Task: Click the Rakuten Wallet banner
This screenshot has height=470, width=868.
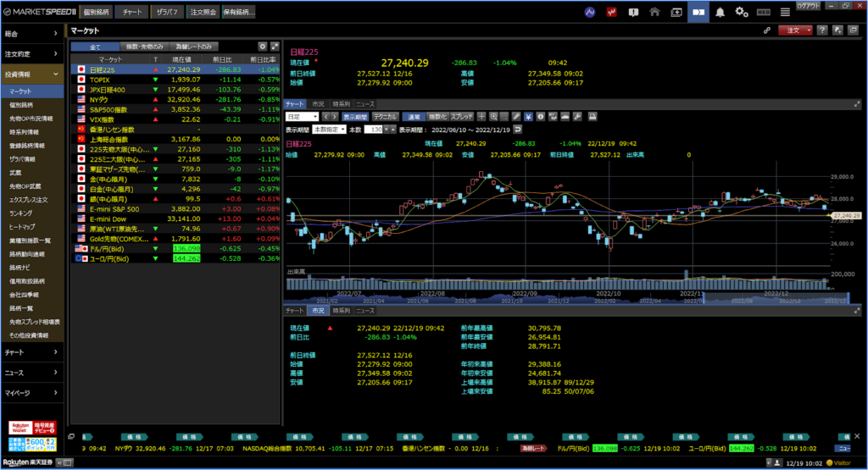Action: [x=32, y=428]
